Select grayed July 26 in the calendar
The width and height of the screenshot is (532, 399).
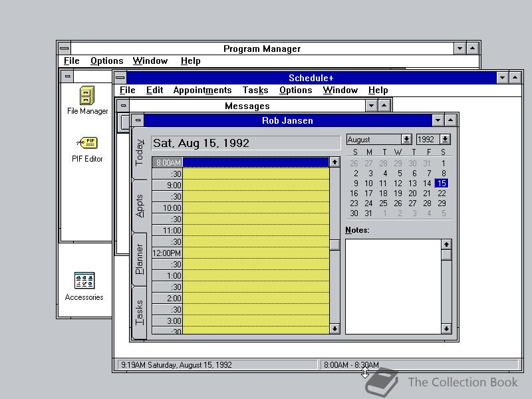coord(354,164)
